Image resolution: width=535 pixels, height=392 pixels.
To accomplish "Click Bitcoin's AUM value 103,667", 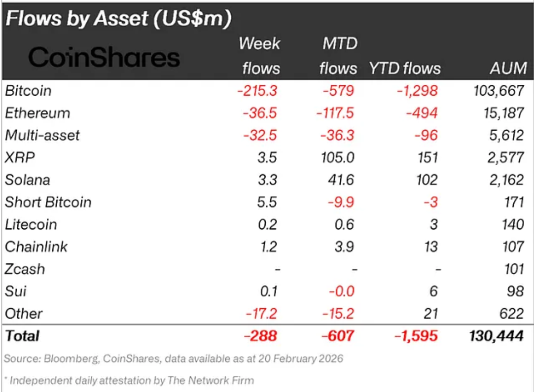I will point(499,91).
